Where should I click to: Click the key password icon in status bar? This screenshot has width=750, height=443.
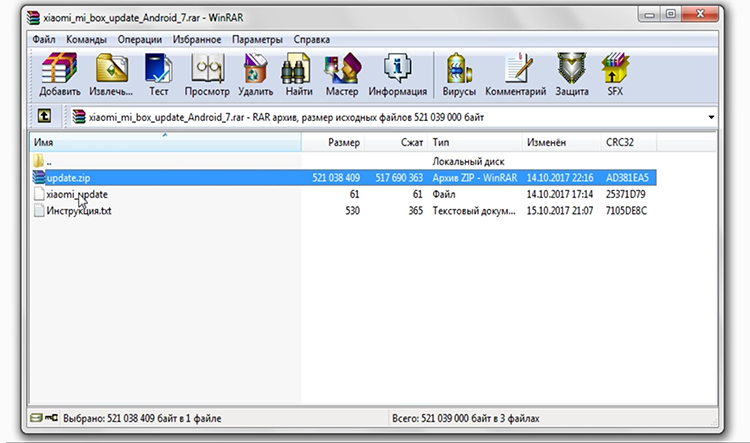click(51, 418)
